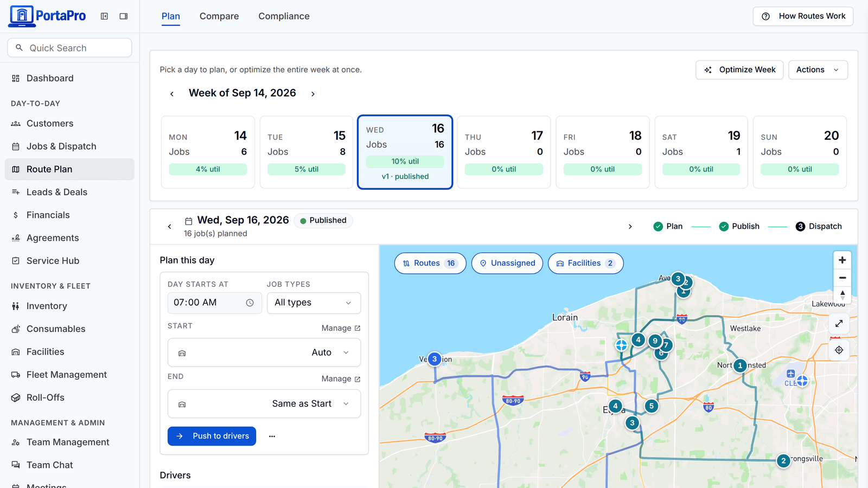This screenshot has height=488, width=868.
Task: Locate me on the map
Action: click(839, 350)
